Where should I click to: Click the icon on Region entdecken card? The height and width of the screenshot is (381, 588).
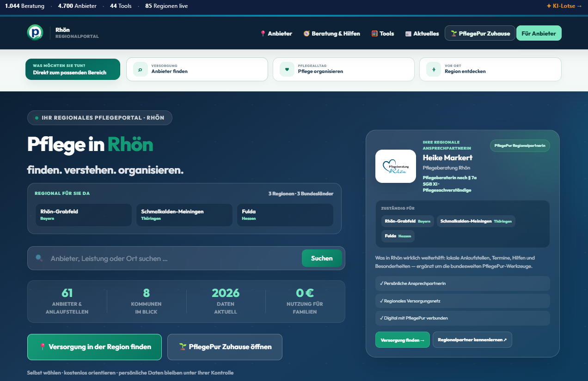[434, 69]
